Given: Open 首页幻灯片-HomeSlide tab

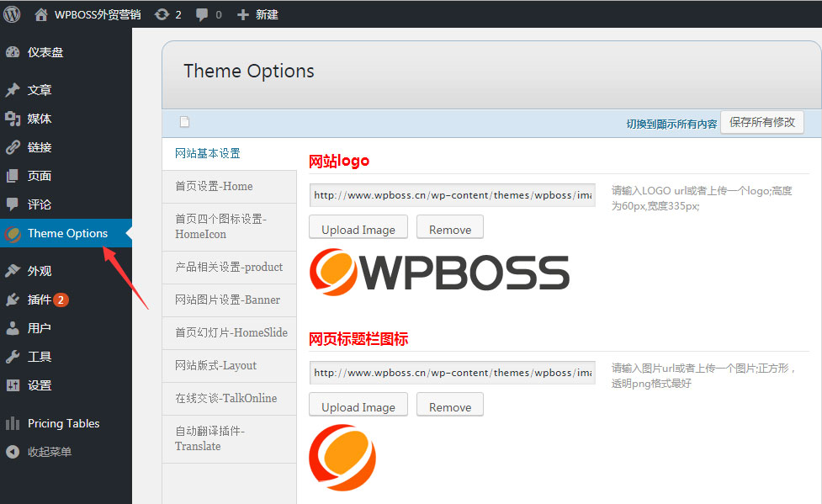Looking at the screenshot, I should [x=230, y=333].
